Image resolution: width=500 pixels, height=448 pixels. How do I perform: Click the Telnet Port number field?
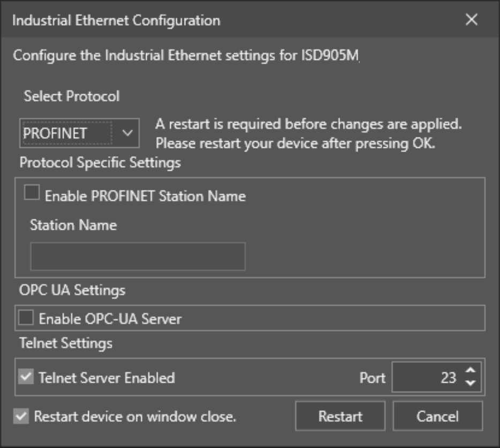tap(426, 378)
